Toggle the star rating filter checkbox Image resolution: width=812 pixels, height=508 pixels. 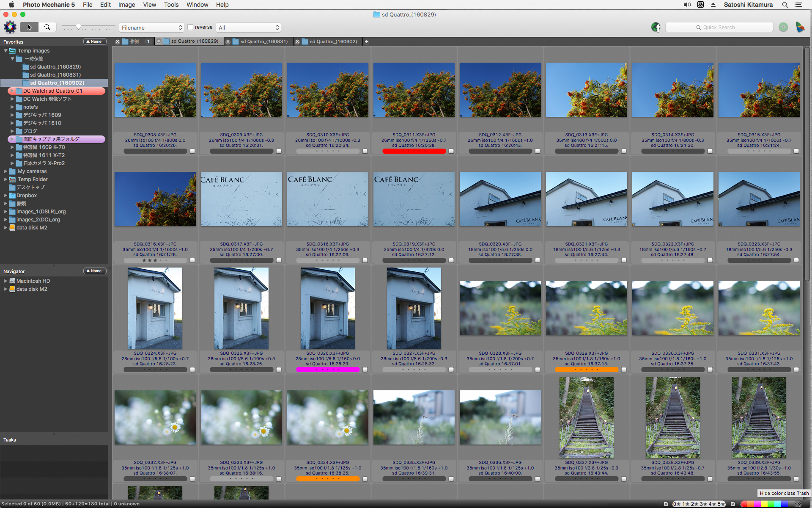[x=667, y=504]
